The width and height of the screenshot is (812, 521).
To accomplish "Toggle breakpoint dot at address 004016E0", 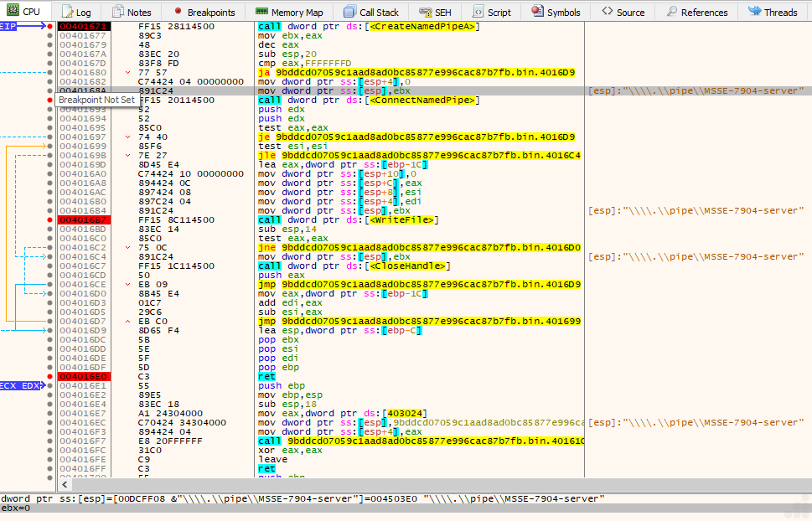I will click(x=51, y=376).
